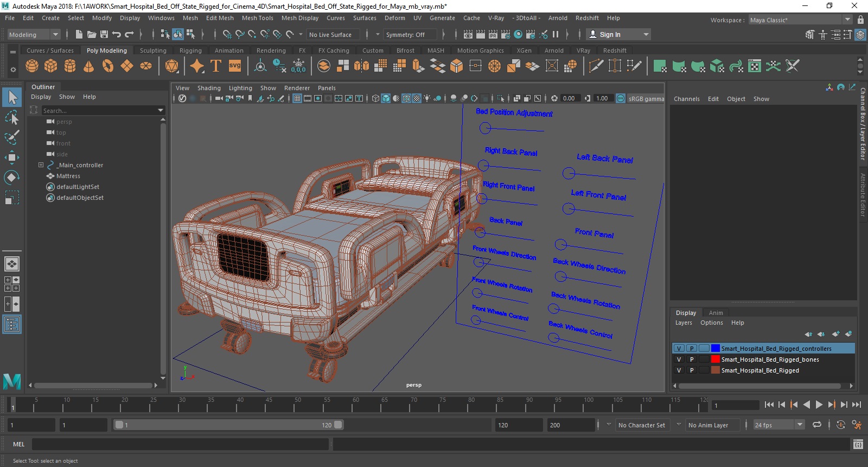Click the red color swatch of bones layer
The image size is (868, 467).
pos(716,359)
